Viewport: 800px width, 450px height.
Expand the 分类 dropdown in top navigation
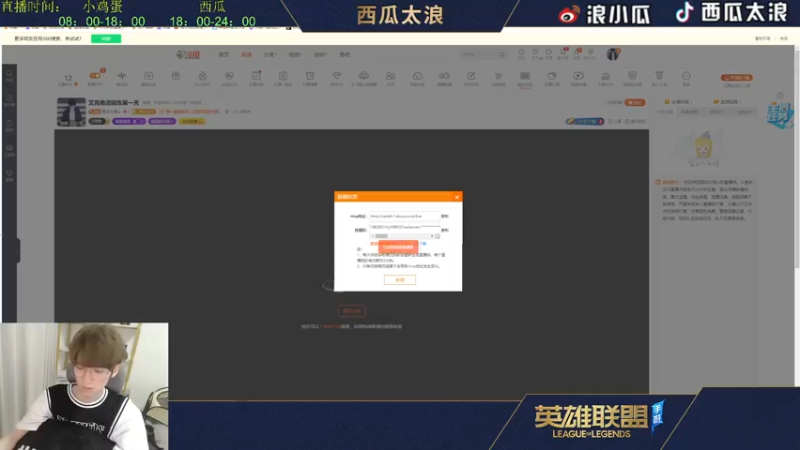pyautogui.click(x=270, y=55)
